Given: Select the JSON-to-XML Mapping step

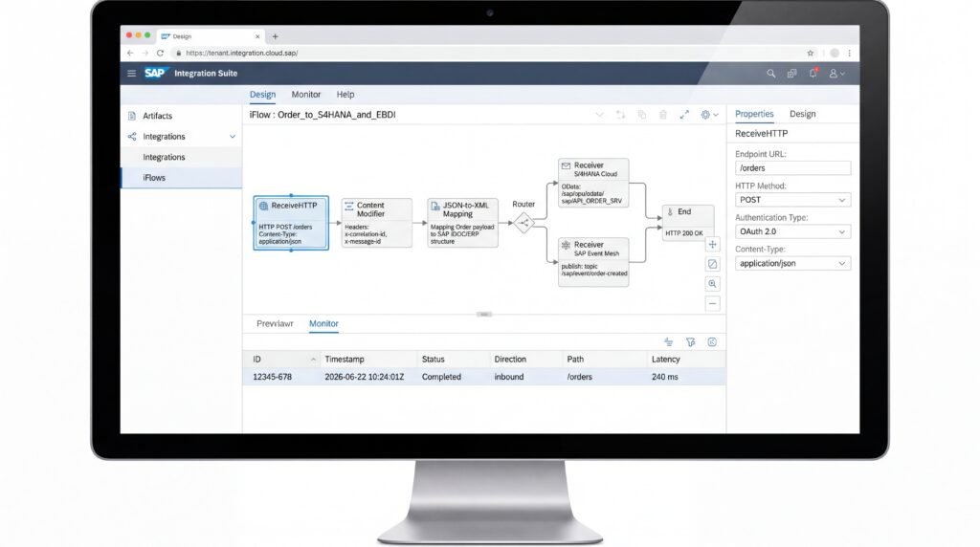Looking at the screenshot, I should point(462,223).
